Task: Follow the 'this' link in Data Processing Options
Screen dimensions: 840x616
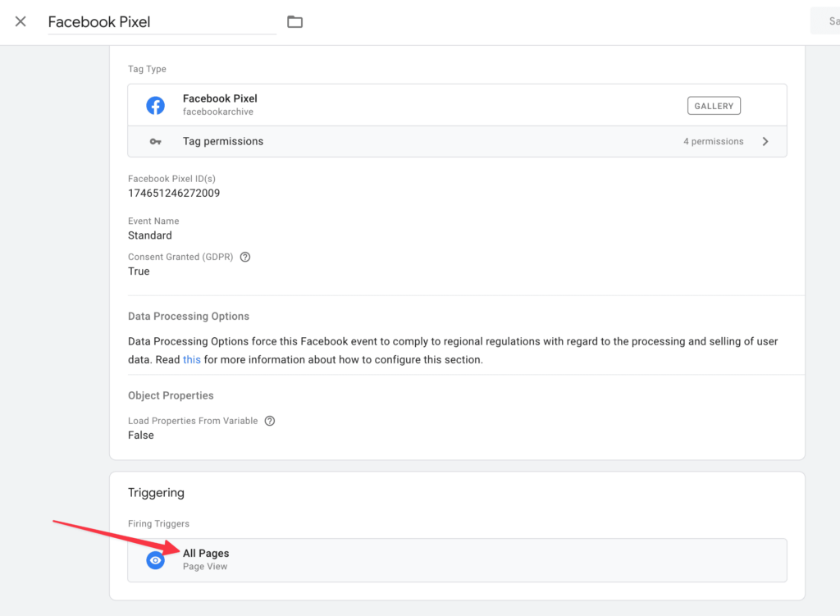Action: (192, 359)
